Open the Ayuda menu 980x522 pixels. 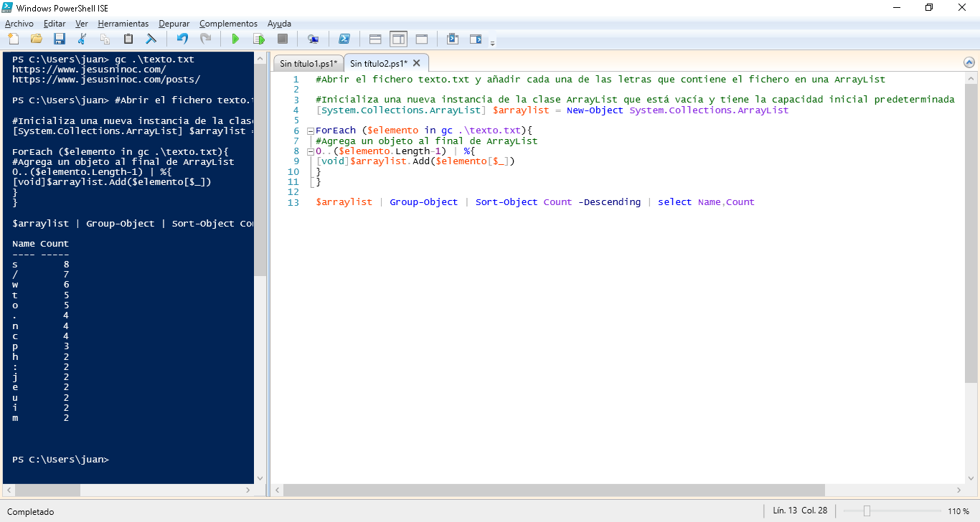[x=279, y=24]
